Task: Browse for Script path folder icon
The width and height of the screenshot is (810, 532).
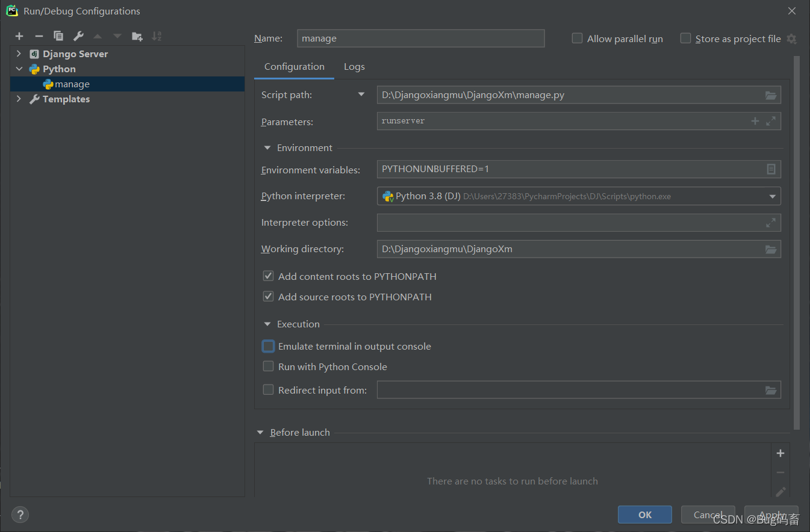Action: 771,95
